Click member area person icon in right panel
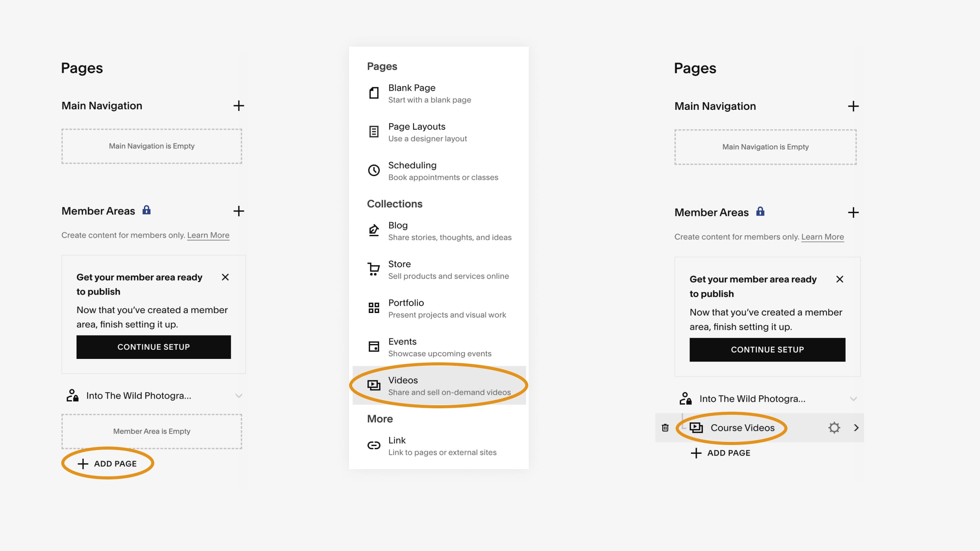This screenshot has height=551, width=980. pos(685,398)
